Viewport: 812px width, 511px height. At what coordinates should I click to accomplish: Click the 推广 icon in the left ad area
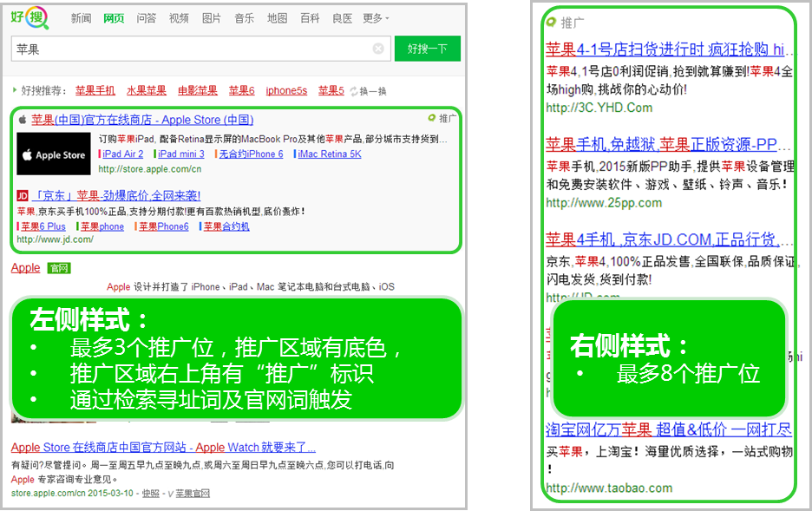[431, 118]
